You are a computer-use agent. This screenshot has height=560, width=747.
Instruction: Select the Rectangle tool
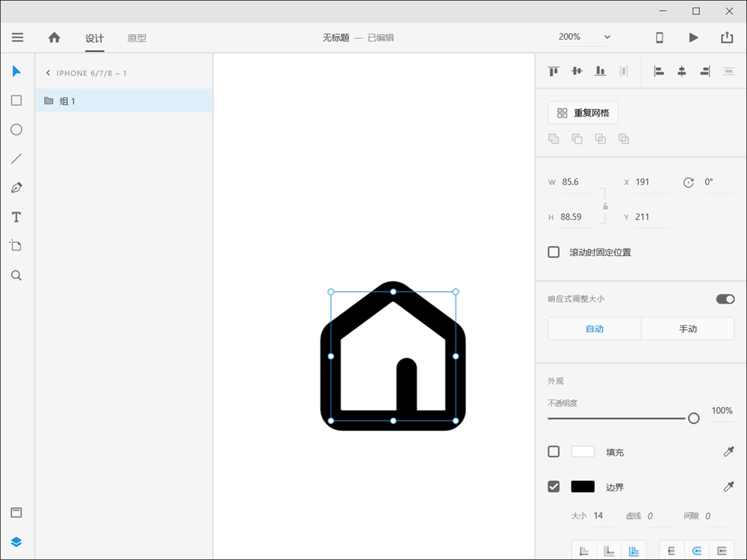tap(16, 100)
